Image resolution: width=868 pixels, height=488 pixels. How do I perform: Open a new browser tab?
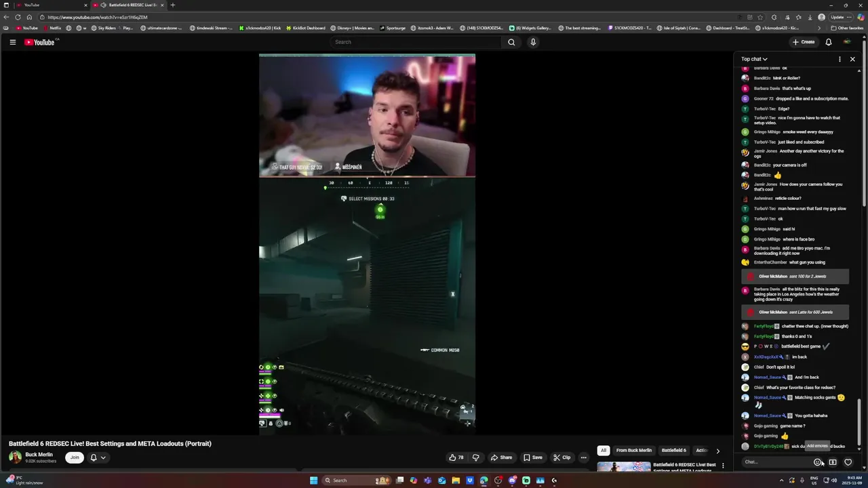173,5
